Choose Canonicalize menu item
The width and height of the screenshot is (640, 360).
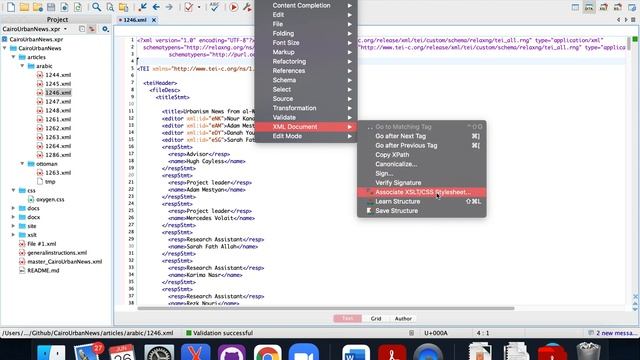coord(422,164)
